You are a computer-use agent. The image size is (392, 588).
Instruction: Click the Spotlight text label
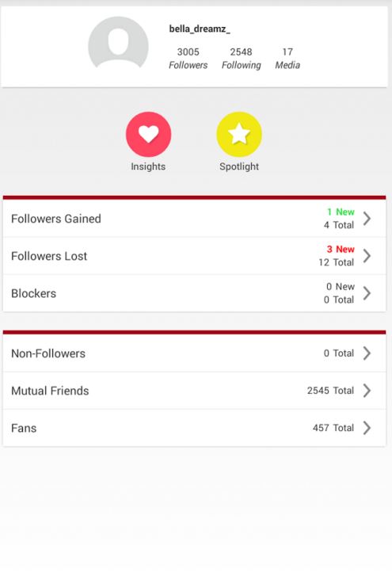tap(239, 166)
